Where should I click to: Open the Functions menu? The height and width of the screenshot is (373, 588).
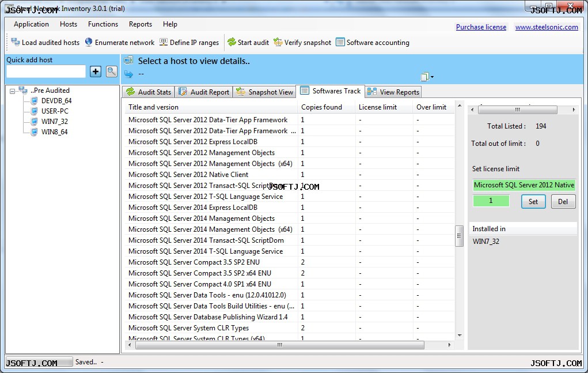(x=103, y=24)
